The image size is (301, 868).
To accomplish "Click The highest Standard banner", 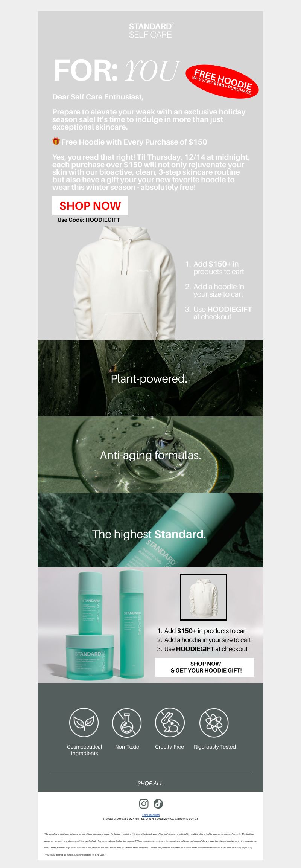I will click(150, 530).
